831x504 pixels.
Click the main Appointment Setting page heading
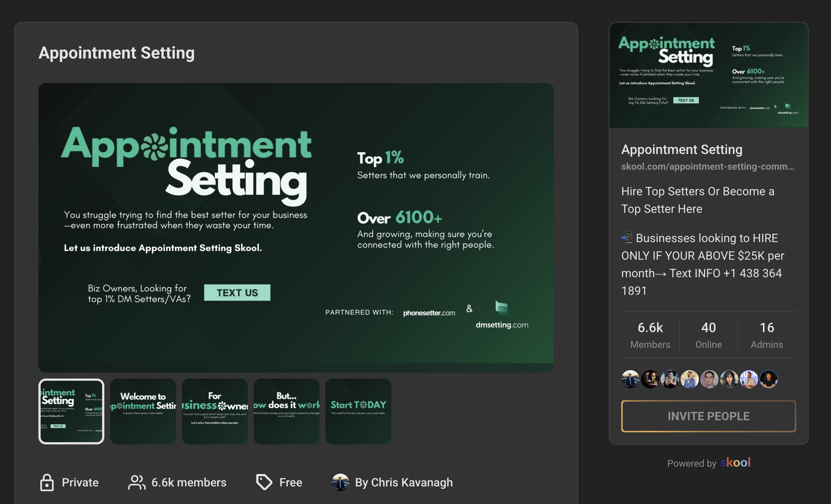[x=117, y=53]
